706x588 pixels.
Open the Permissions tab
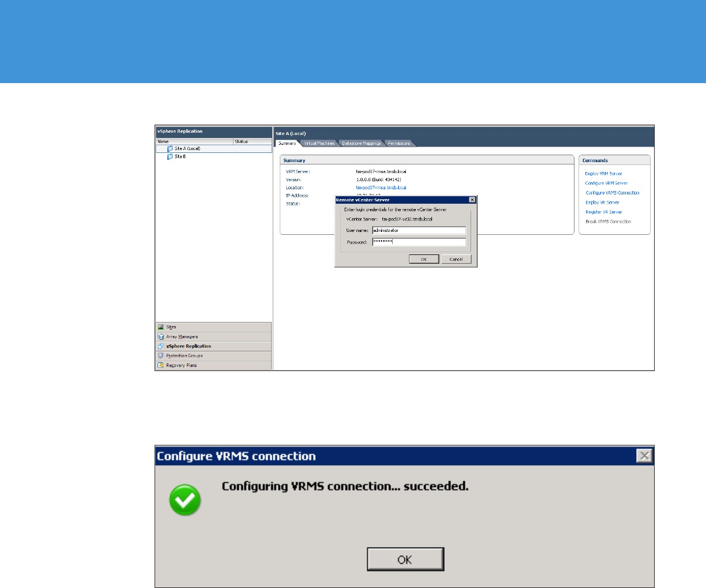pos(399,143)
